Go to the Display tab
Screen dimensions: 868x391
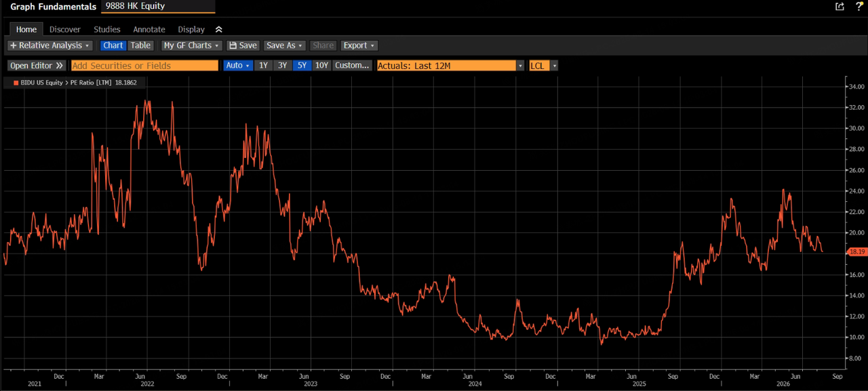click(191, 29)
